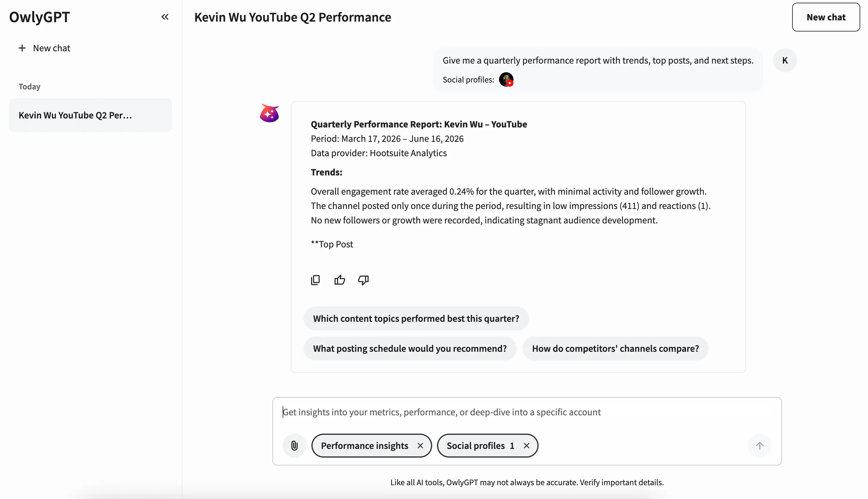Remove the Performance insights chip
The image size is (868, 499).
(420, 446)
